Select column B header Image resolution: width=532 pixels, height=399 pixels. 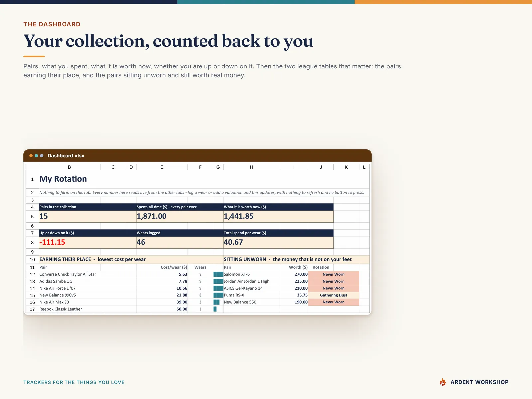[69, 167]
